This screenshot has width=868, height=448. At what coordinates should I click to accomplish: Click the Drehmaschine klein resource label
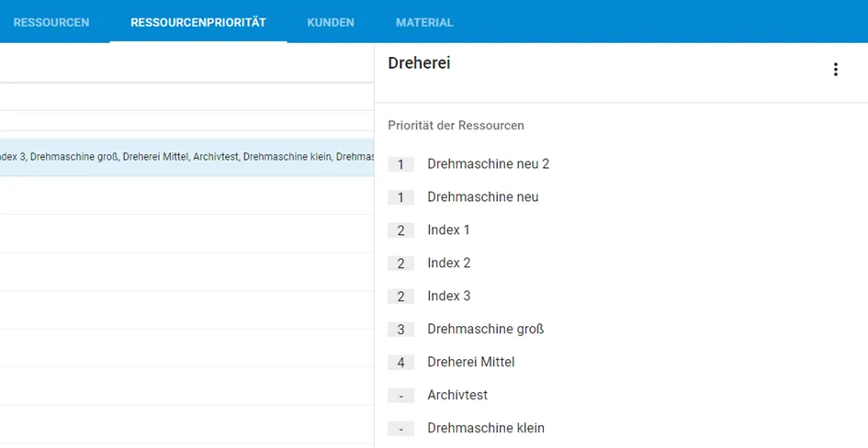tap(486, 428)
